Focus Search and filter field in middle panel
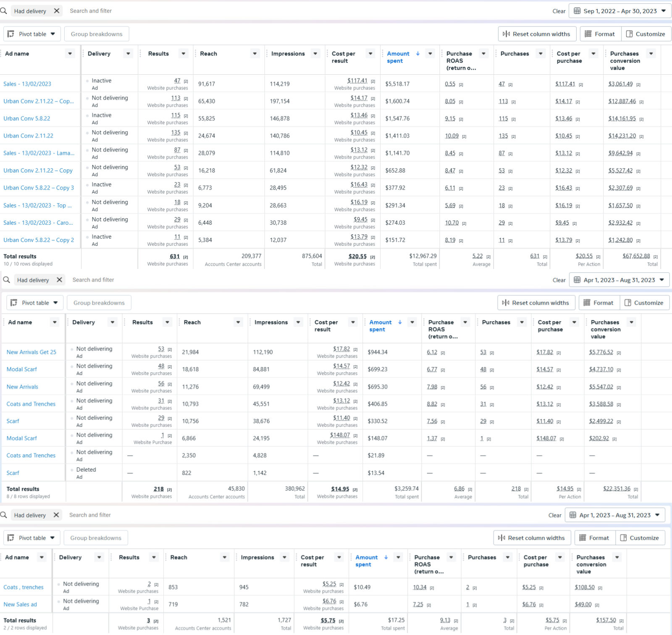Screen dimensions: 672x635 93,279
